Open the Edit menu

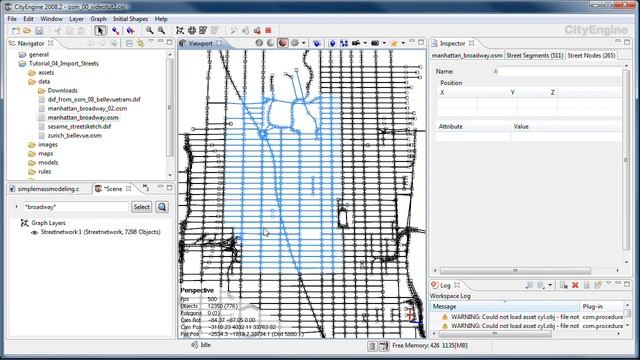pyautogui.click(x=28, y=19)
